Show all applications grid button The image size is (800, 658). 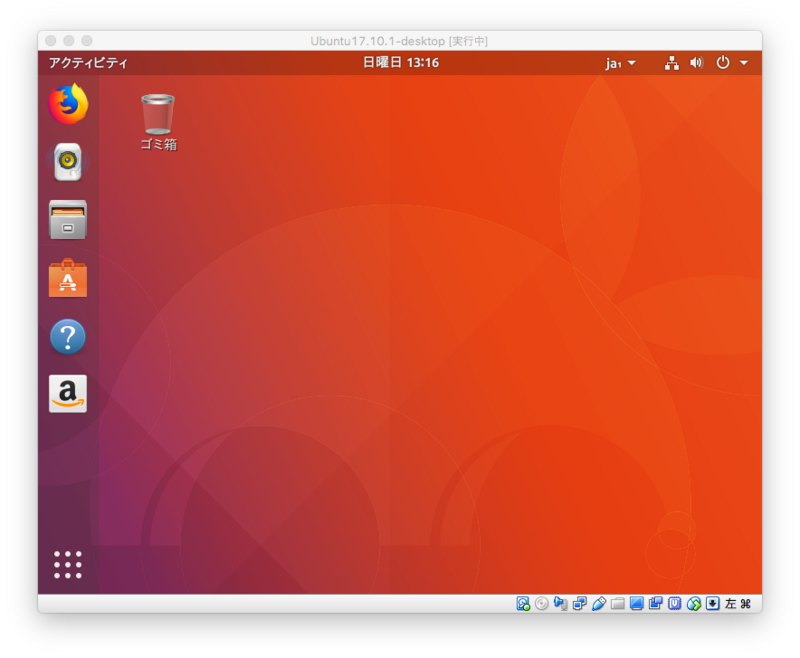click(68, 565)
